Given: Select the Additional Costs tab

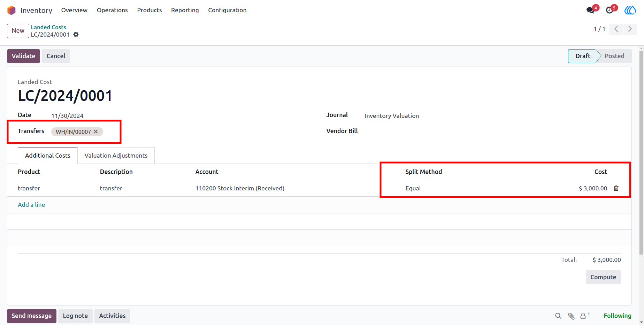Looking at the screenshot, I should [48, 156].
